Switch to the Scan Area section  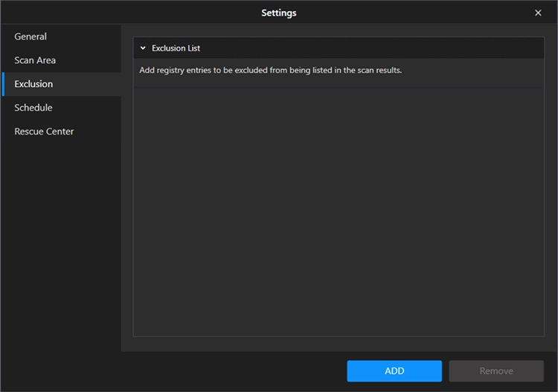point(61,60)
